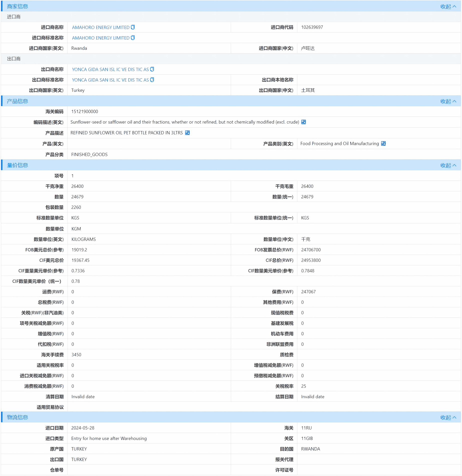The image size is (462, 476).
Task: Select tariff rate value 25
Action: pyautogui.click(x=304, y=386)
